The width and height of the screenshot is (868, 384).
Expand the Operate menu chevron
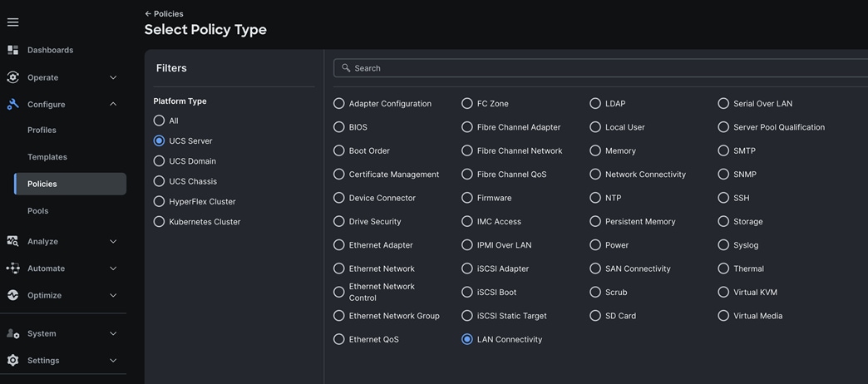click(113, 77)
